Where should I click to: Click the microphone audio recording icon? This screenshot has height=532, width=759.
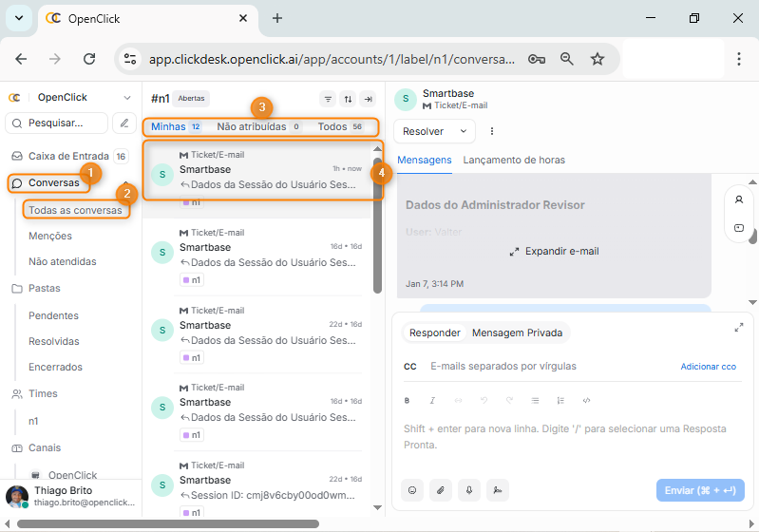[x=467, y=490]
